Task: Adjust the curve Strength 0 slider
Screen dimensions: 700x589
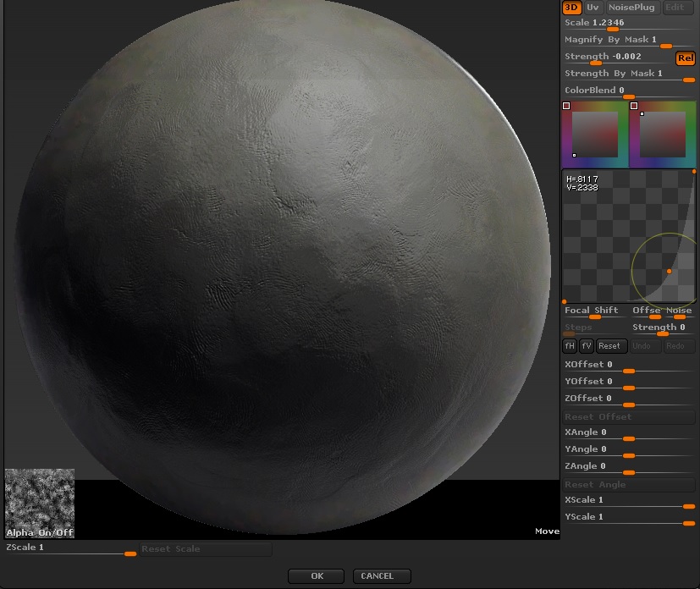Action: pos(663,328)
